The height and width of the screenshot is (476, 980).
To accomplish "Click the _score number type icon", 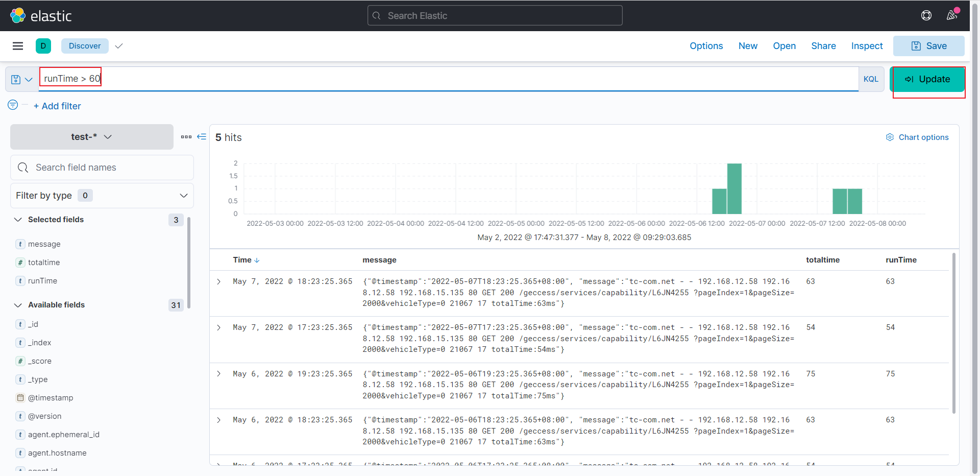I will click(20, 361).
